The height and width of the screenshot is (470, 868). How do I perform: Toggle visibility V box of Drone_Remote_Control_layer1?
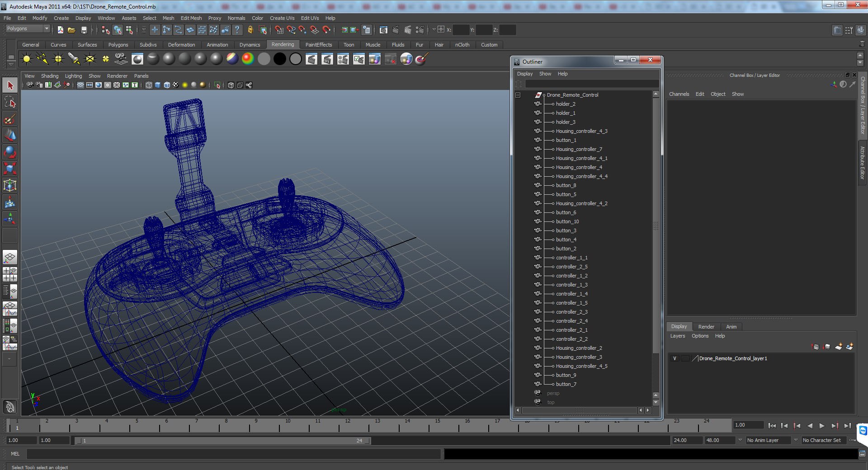point(675,358)
